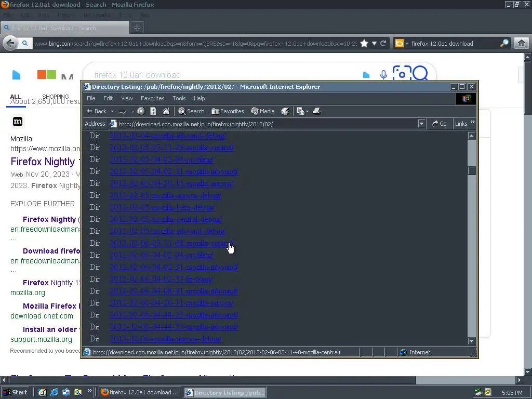Screen dimensions: 532x399
Task: Open a new tab in Firefox
Action: coord(137,28)
